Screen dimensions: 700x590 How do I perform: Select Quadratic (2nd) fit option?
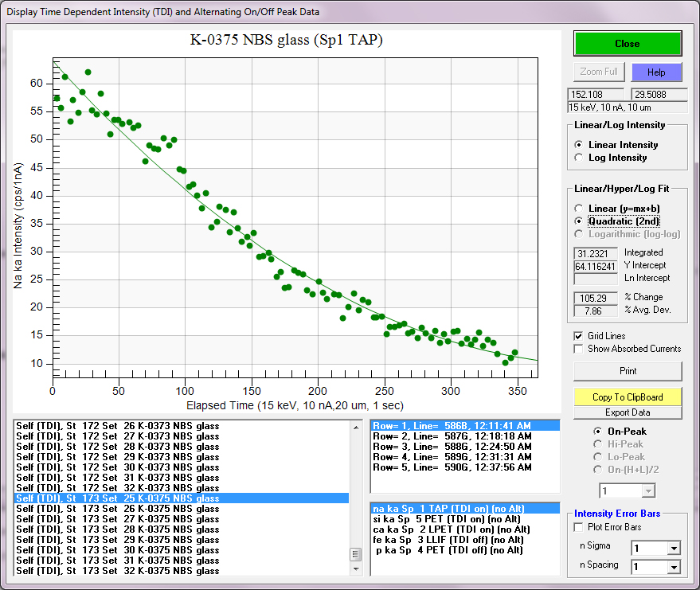coord(579,221)
